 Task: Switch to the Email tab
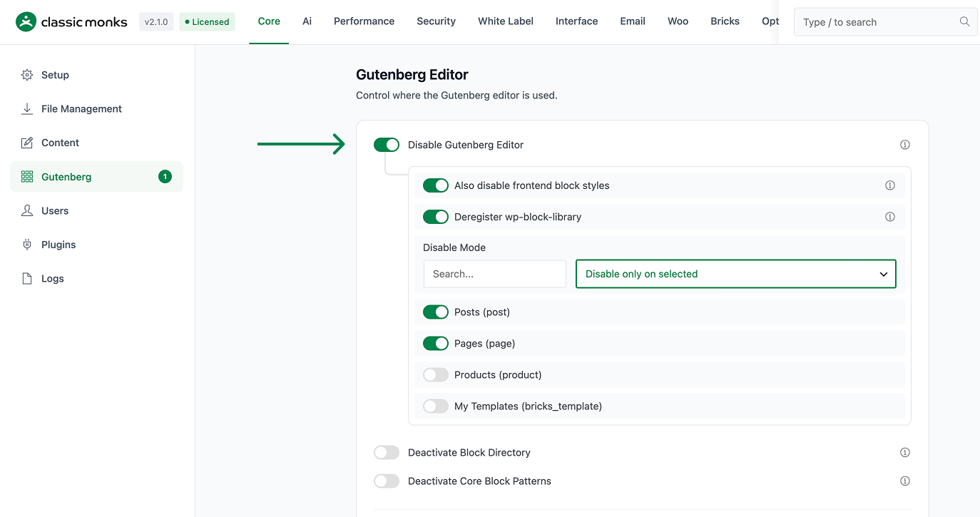coord(633,21)
